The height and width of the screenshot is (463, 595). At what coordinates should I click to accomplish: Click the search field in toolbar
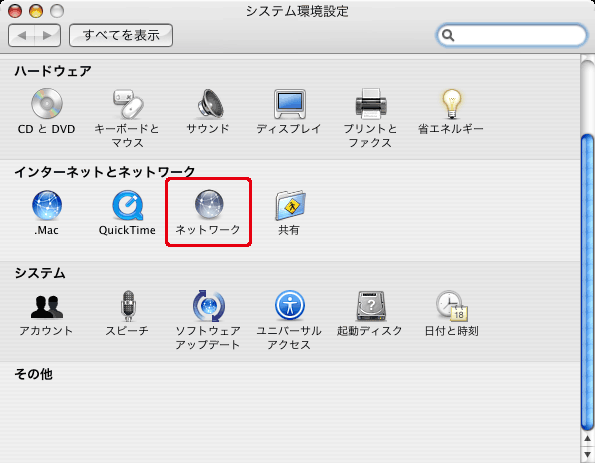click(512, 35)
